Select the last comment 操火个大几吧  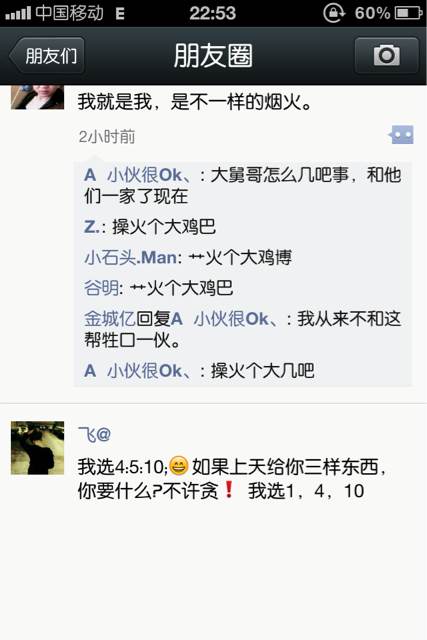(262, 371)
